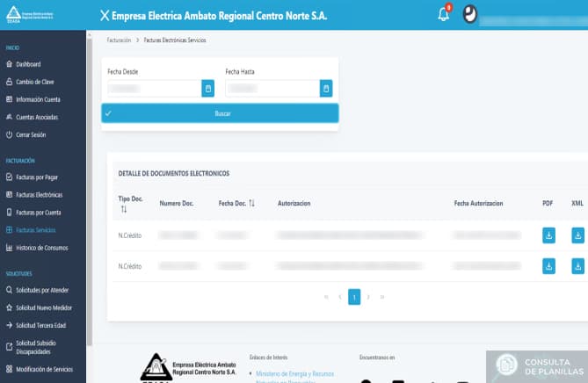Download XML of second N.Crédito row
Image resolution: width=588 pixels, height=383 pixels.
577,266
